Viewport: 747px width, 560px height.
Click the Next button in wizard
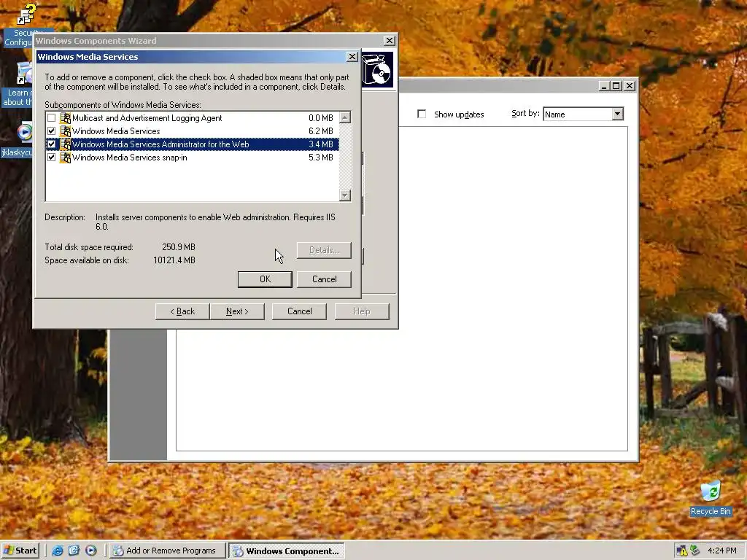237,311
